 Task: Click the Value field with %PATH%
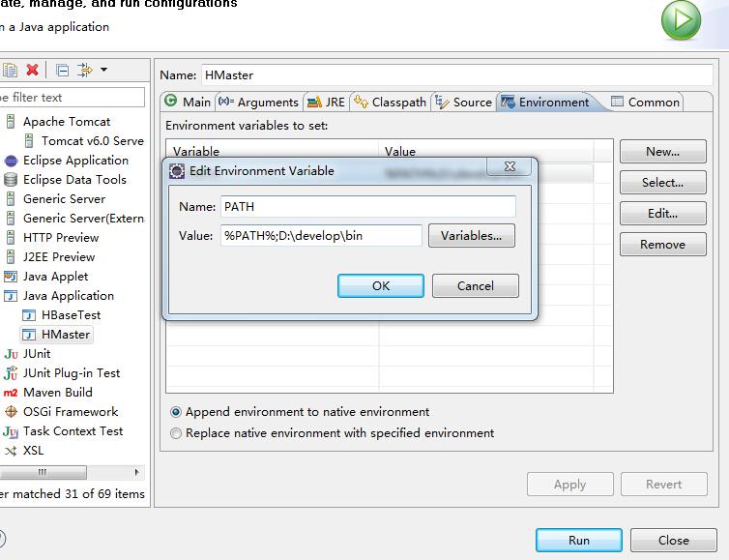pyautogui.click(x=321, y=236)
